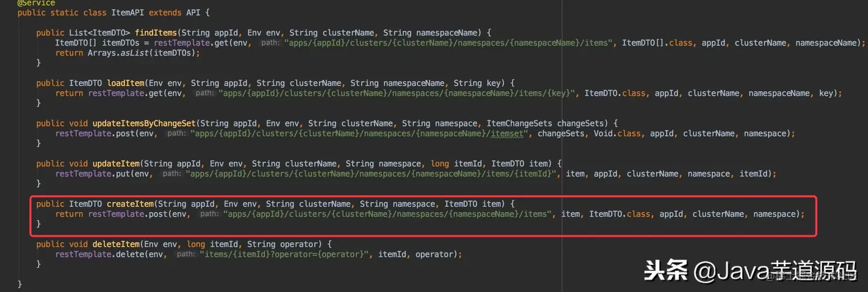Image resolution: width=868 pixels, height=292 pixels.
Task: Click the updateItemsByChangeSet method name
Action: 144,124
